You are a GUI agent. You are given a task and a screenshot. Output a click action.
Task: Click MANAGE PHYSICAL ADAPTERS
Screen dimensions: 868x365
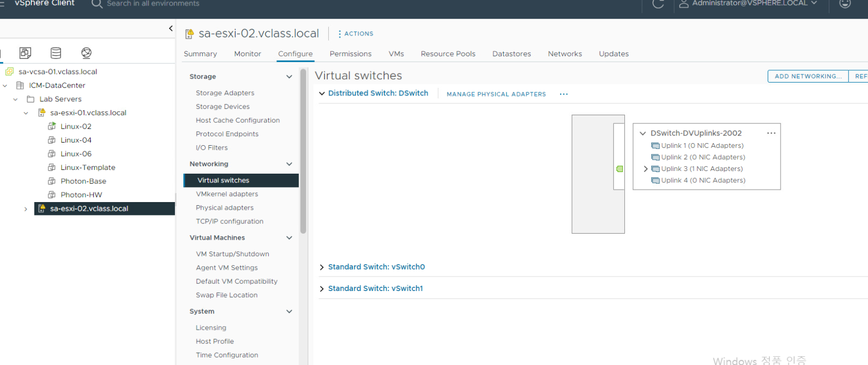[x=496, y=94]
